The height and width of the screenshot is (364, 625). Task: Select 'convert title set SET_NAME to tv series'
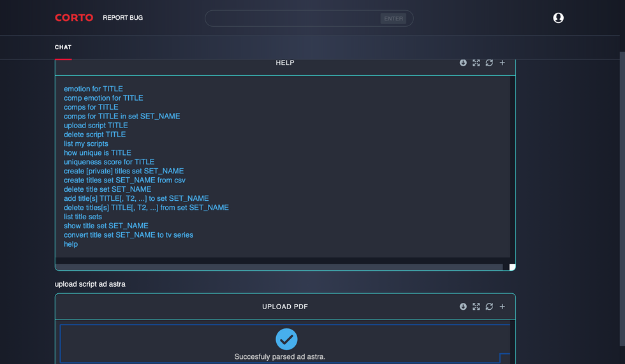(128, 235)
